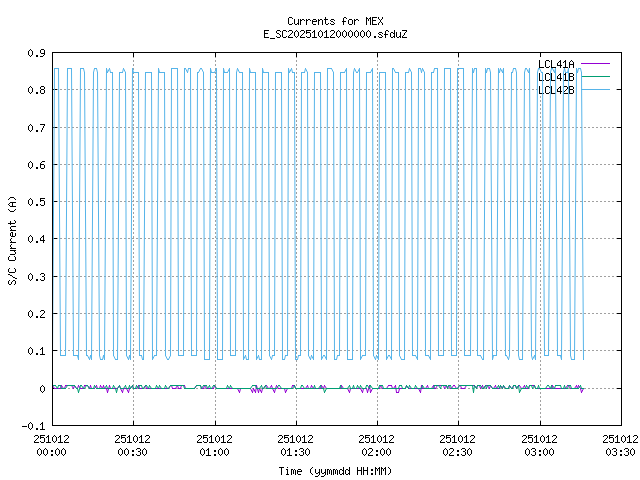Image resolution: width=640 pixels, height=480 pixels.
Task: Pick the LCL41A line color sample
Action: 594,64
